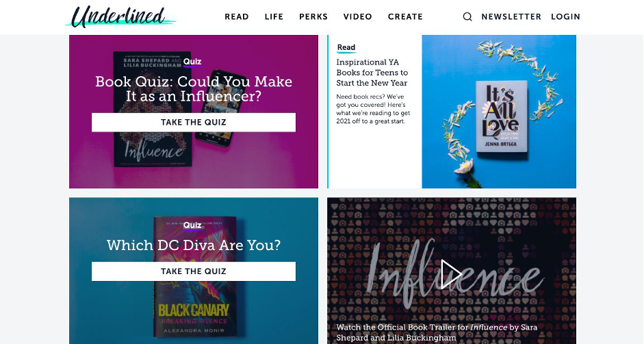Open the CREATE menu
Screen dimensions: 644x344
[x=405, y=17]
